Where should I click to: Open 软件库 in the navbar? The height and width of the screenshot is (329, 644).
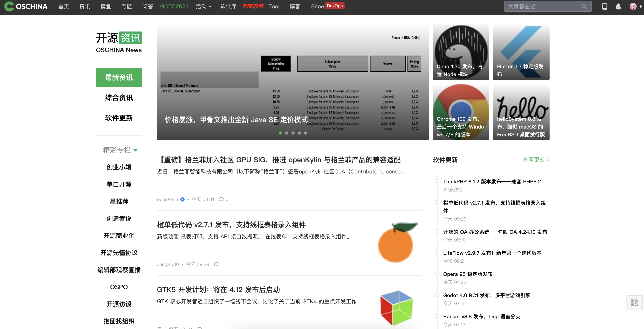pos(228,6)
